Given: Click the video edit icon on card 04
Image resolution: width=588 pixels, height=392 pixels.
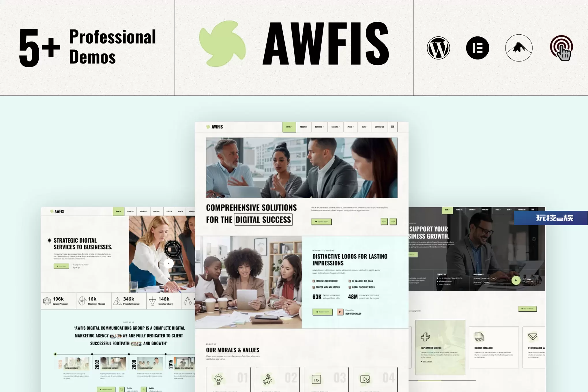Looking at the screenshot, I should tap(365, 380).
